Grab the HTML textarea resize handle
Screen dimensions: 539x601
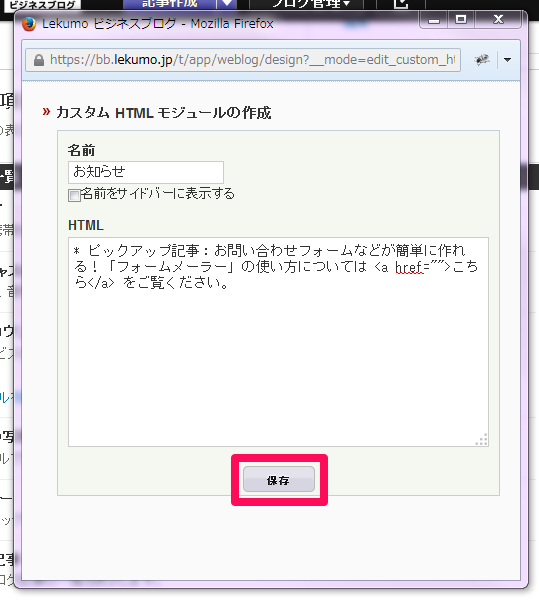tap(481, 439)
